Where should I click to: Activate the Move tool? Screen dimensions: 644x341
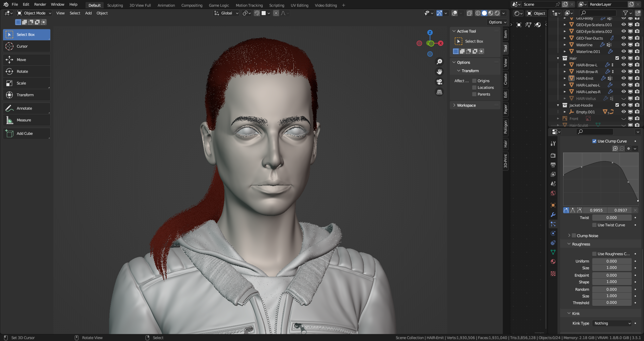point(26,60)
